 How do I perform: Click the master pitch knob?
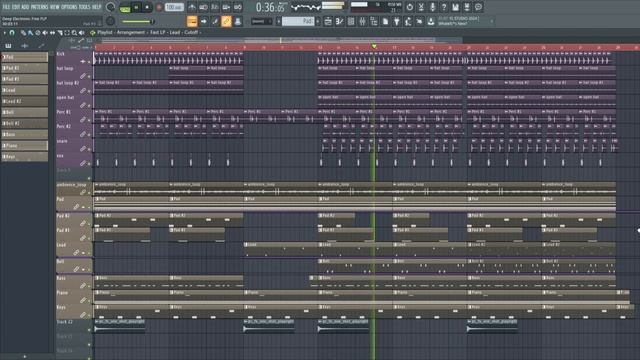click(110, 21)
